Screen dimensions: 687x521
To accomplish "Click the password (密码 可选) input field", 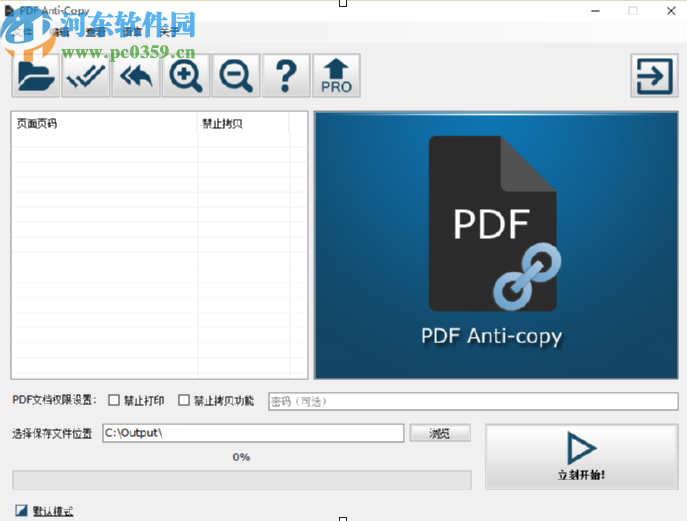I will (473, 401).
